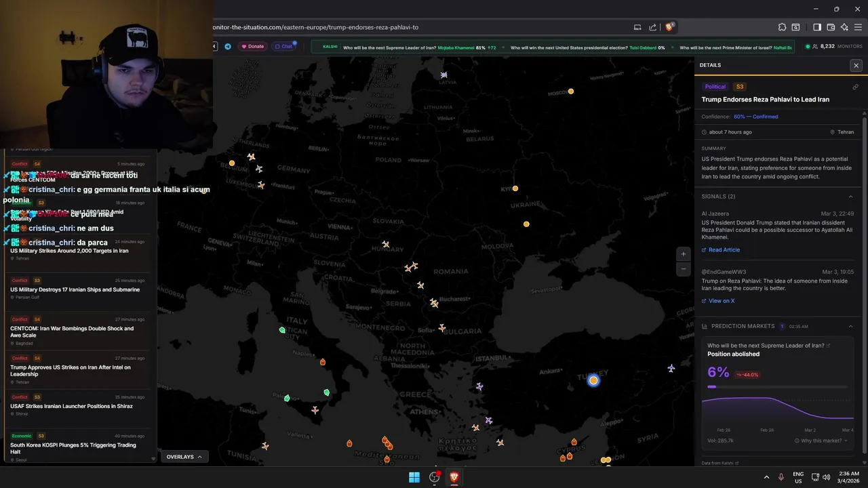This screenshot has height=488, width=868.
Task: Select the aircraft icon near Sofia
Action: pyautogui.click(x=442, y=328)
